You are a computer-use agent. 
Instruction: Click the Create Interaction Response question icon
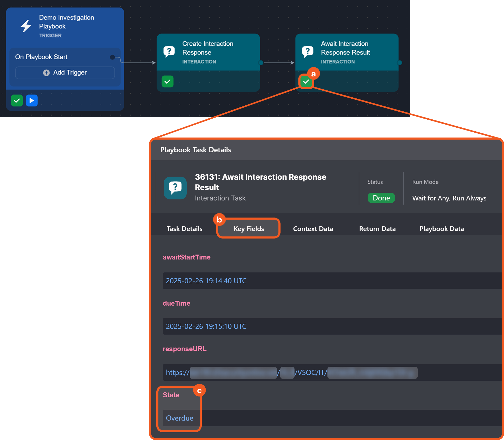pyautogui.click(x=169, y=52)
